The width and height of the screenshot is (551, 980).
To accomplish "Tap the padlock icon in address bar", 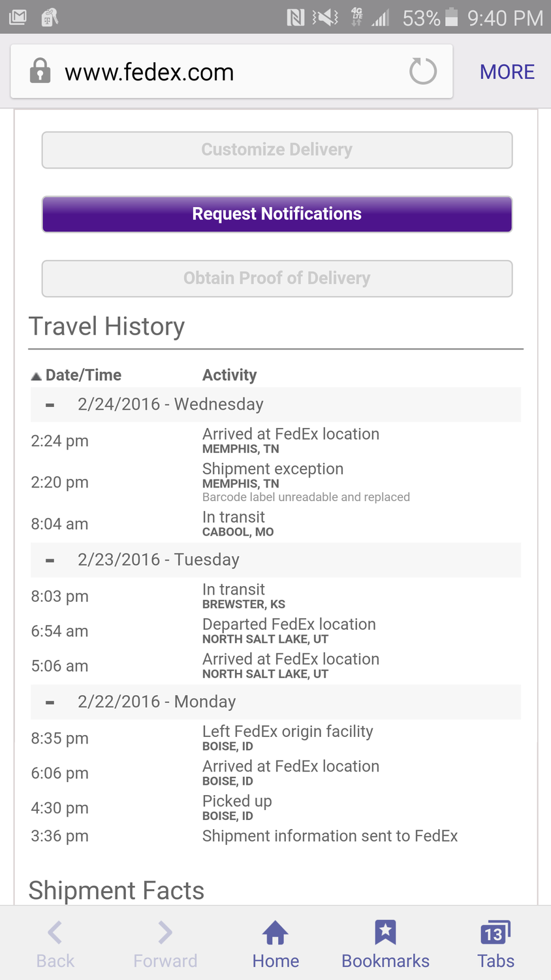I will click(x=40, y=71).
